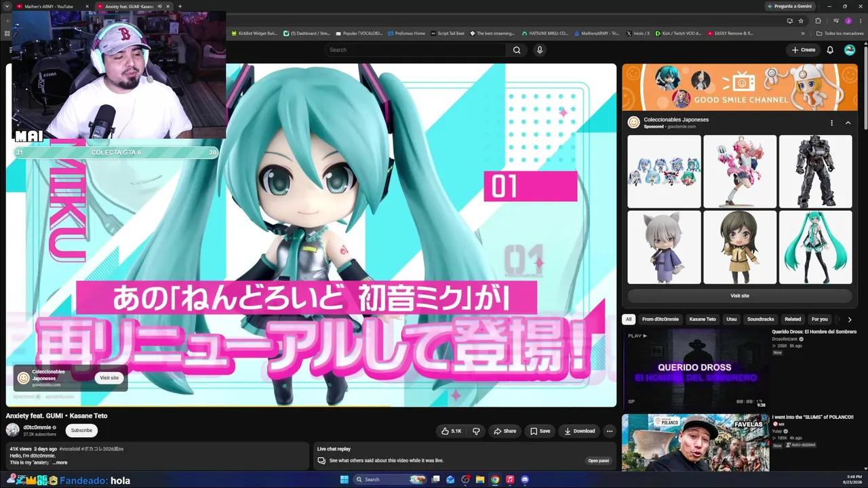This screenshot has width=868, height=488.
Task: Expand the video description with ...more
Action: pos(60,462)
